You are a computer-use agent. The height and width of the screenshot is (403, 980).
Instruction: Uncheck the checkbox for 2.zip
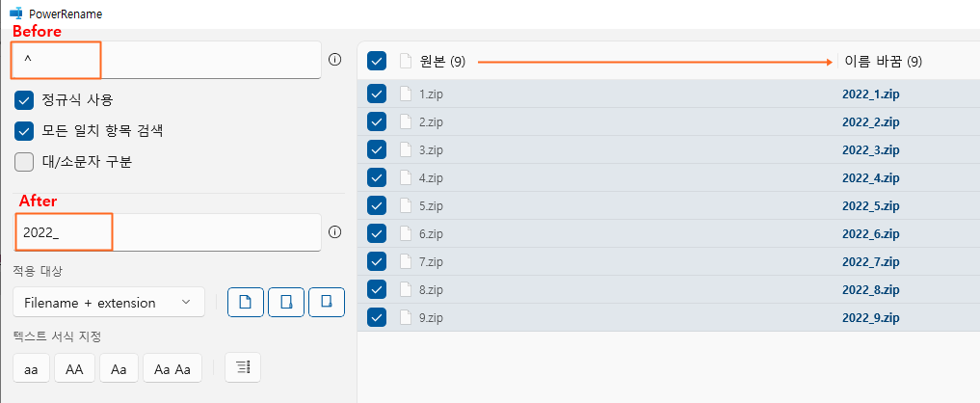(x=377, y=122)
